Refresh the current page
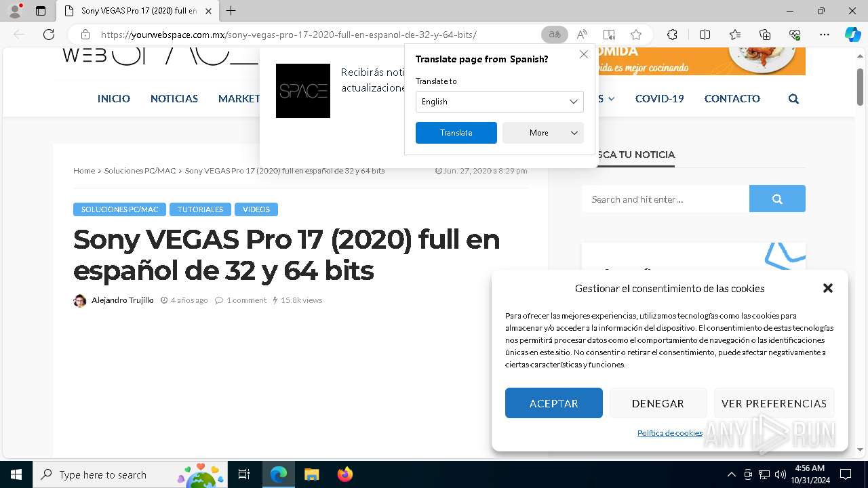868x488 pixels. pyautogui.click(x=49, y=35)
